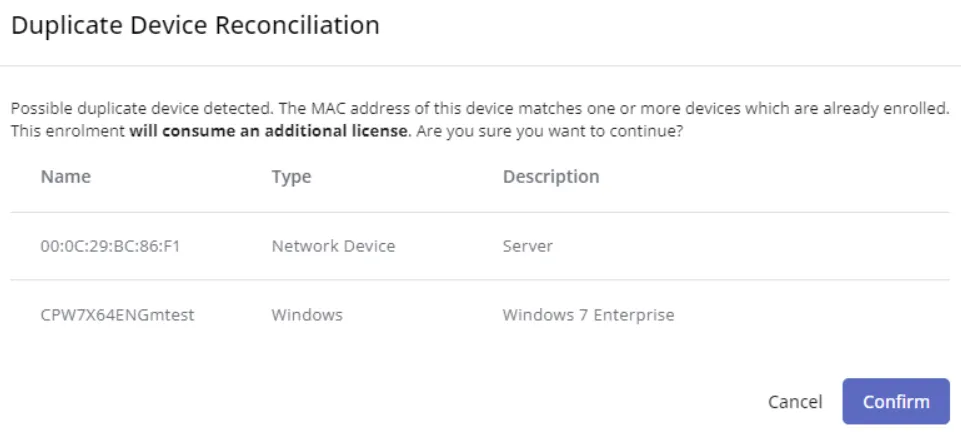Viewport: 961px width, 436px height.
Task: Click the Duplicate Device Reconciliation title
Action: (195, 27)
